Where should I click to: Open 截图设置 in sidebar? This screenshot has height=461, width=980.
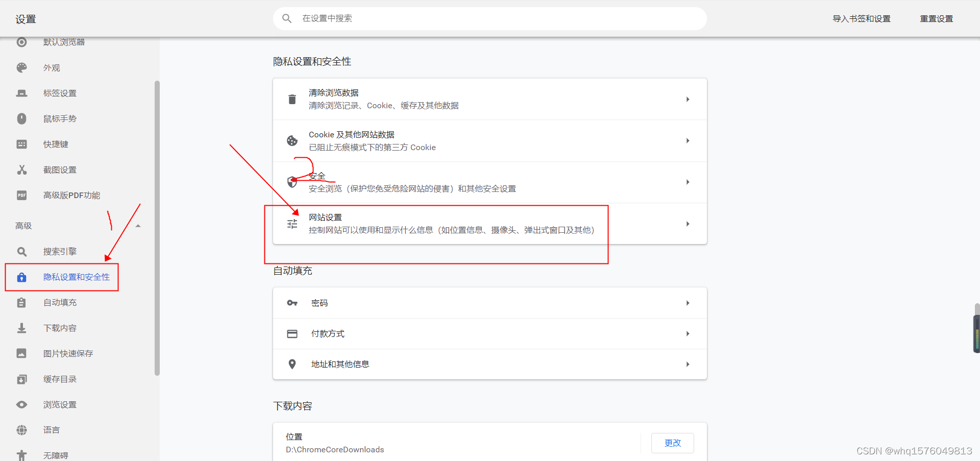60,169
